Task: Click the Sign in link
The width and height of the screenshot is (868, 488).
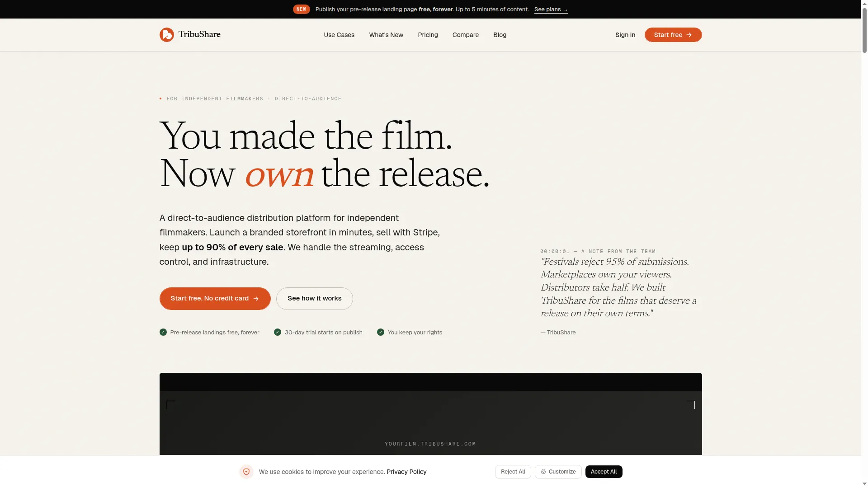Action: (625, 35)
